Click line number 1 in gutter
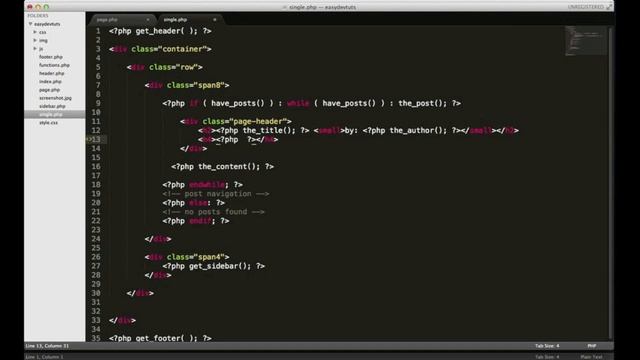The width and height of the screenshot is (640, 360). [x=98, y=31]
